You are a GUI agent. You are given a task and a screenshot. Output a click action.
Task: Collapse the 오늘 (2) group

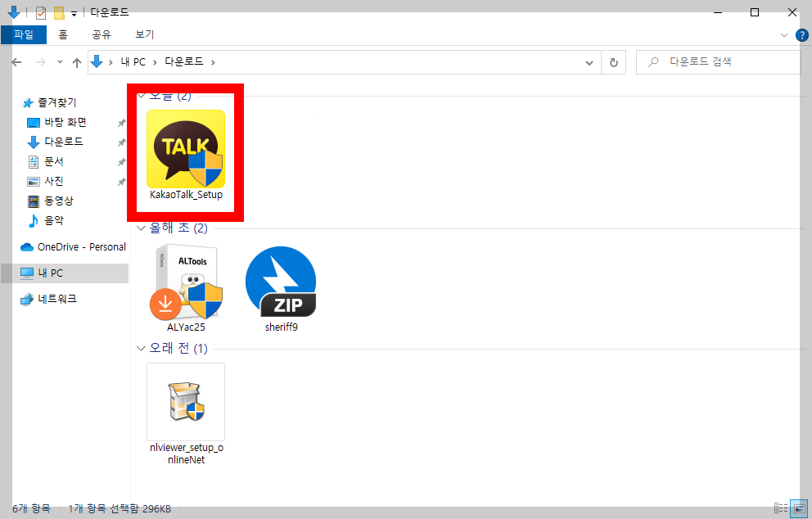(141, 95)
